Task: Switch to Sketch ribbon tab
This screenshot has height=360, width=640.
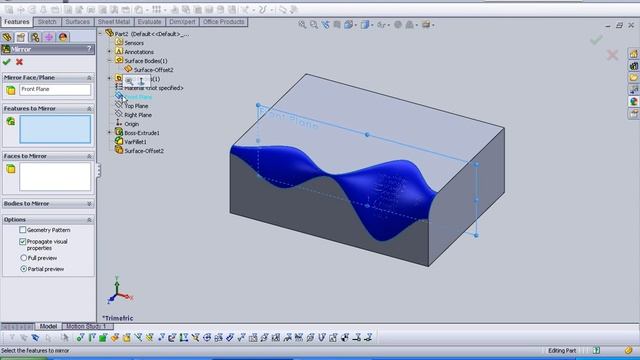Action: point(47,22)
